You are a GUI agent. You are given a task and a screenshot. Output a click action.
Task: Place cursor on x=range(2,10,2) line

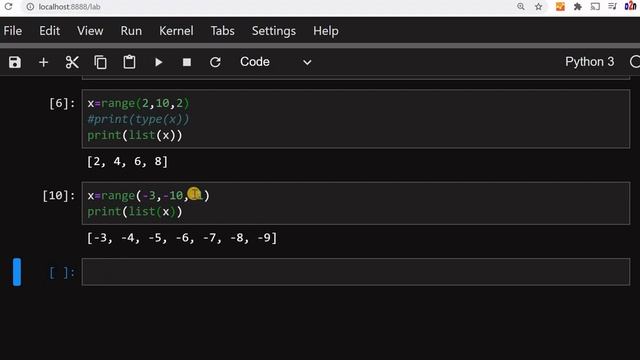pyautogui.click(x=138, y=103)
